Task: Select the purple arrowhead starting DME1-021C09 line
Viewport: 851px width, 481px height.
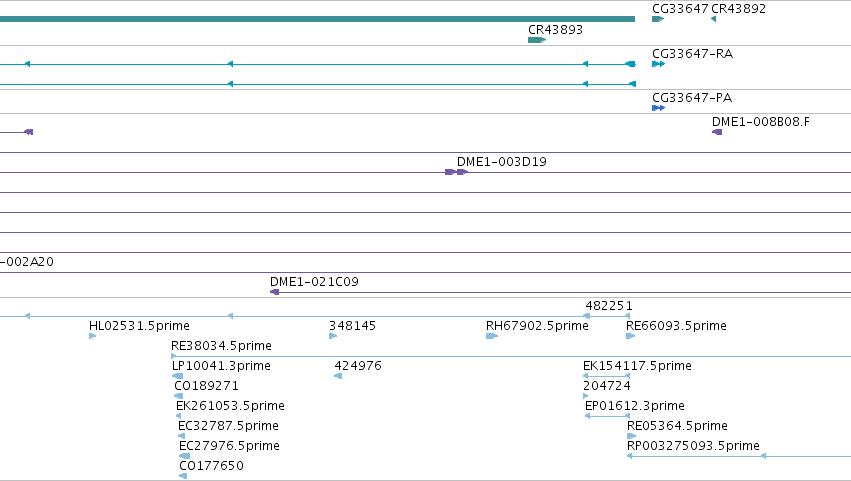Action: tap(275, 292)
